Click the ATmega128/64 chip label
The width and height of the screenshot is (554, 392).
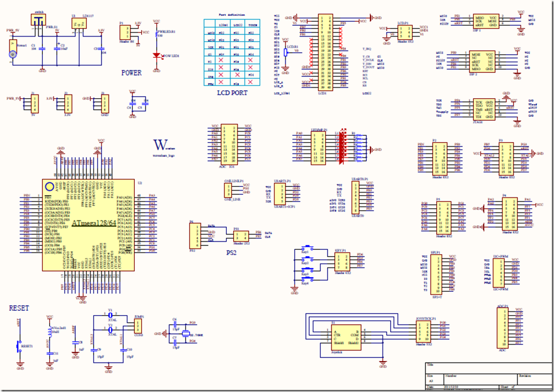tap(94, 223)
